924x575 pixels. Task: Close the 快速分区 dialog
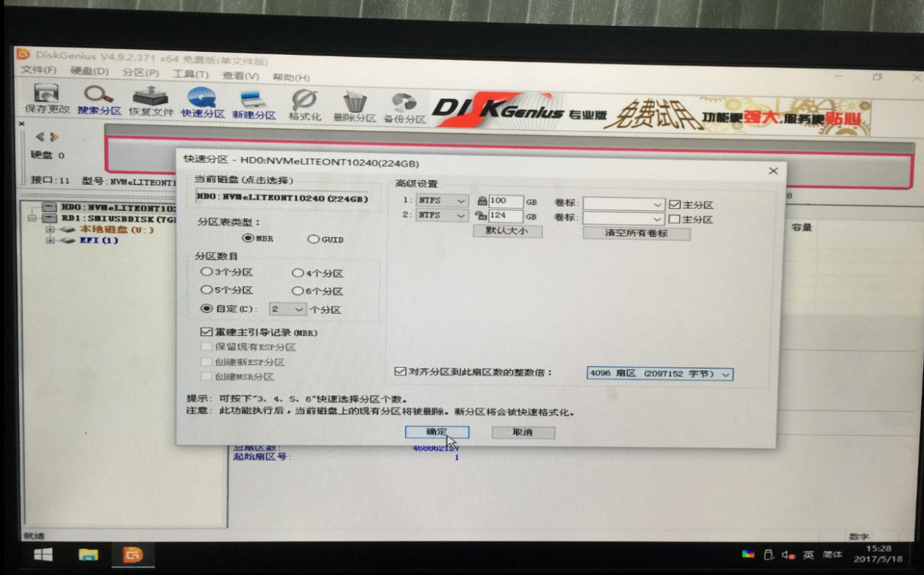(x=773, y=171)
